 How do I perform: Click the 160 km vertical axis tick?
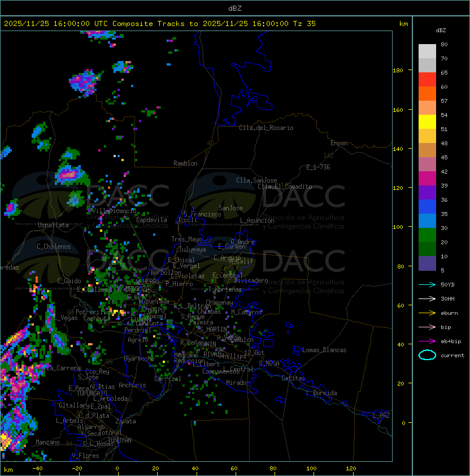398,110
